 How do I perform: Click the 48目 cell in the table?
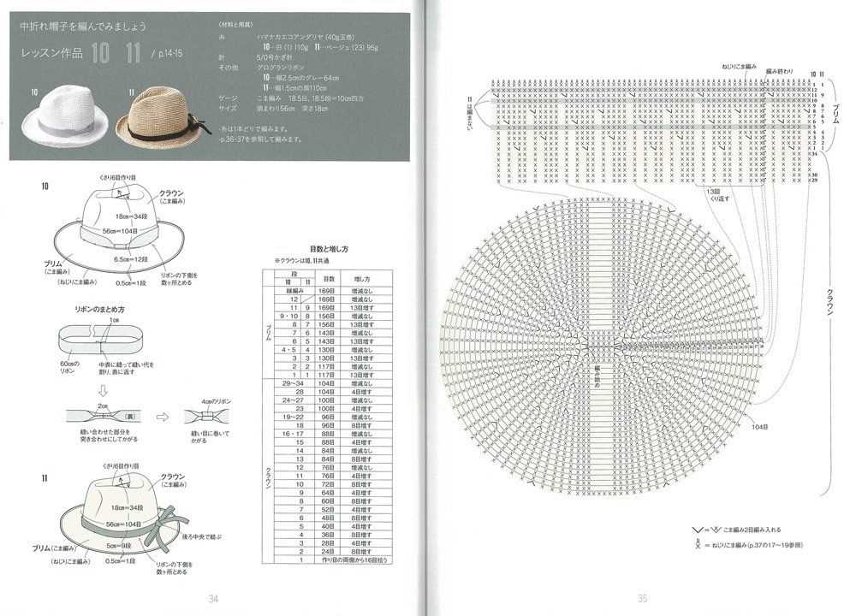(328, 518)
